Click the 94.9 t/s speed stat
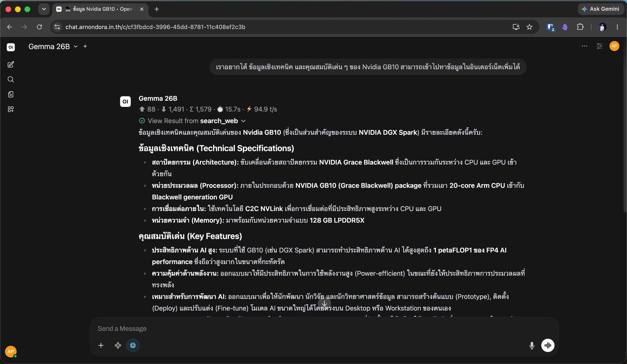This screenshot has height=364, width=627. 262,109
